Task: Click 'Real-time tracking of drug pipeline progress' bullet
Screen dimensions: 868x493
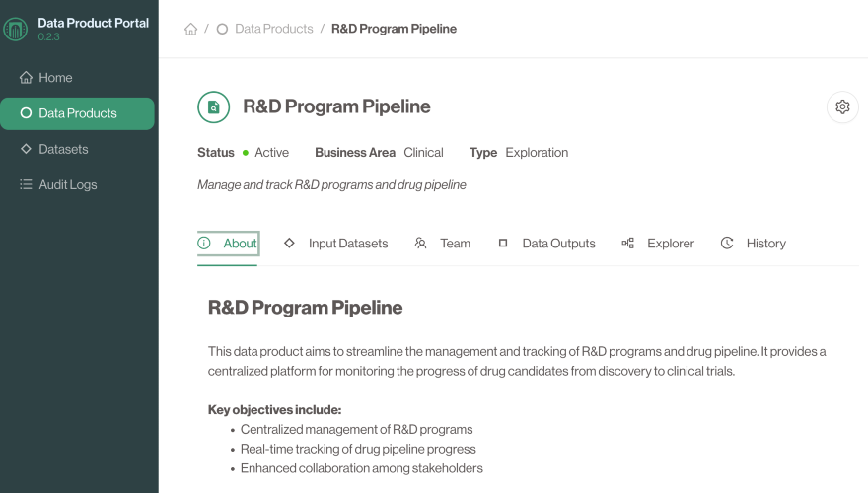Action: point(358,449)
